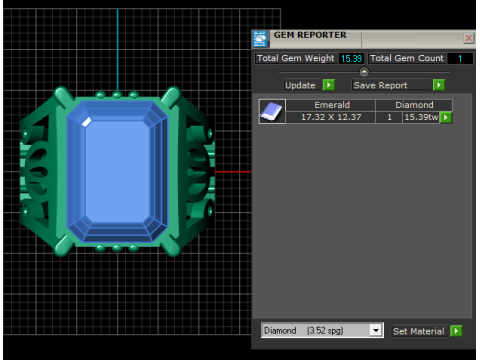Click the Total Gem Count value 1

click(x=460, y=58)
